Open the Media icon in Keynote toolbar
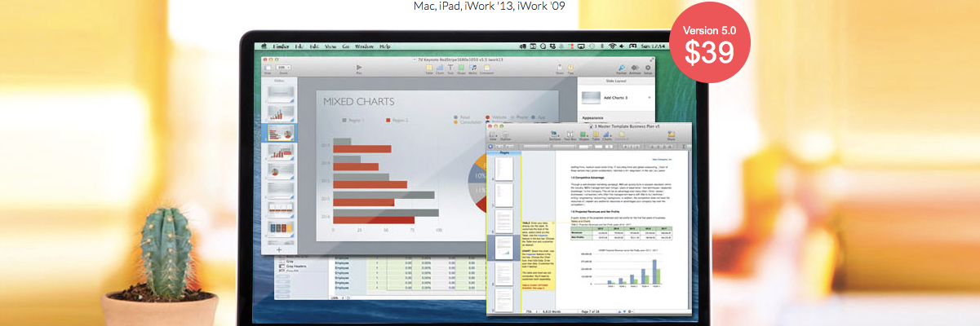Screen dimensions: 980x326 pos(473,68)
